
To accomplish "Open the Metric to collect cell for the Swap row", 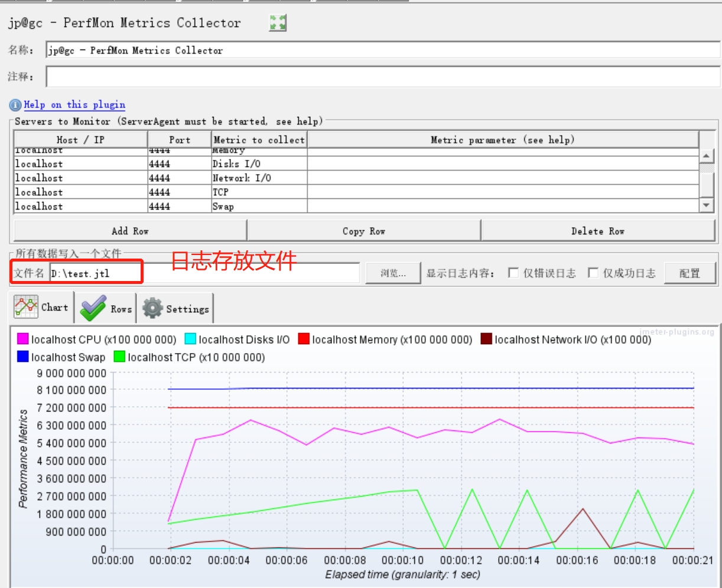I will (258, 206).
